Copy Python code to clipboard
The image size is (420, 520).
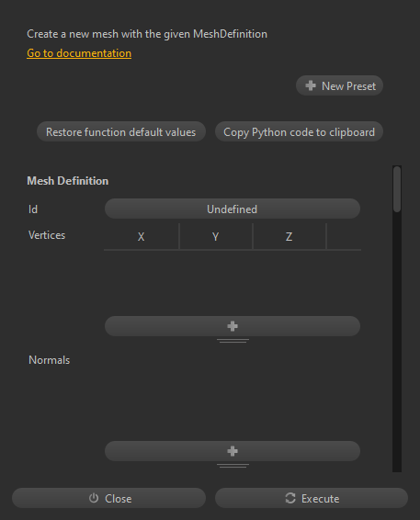point(299,131)
